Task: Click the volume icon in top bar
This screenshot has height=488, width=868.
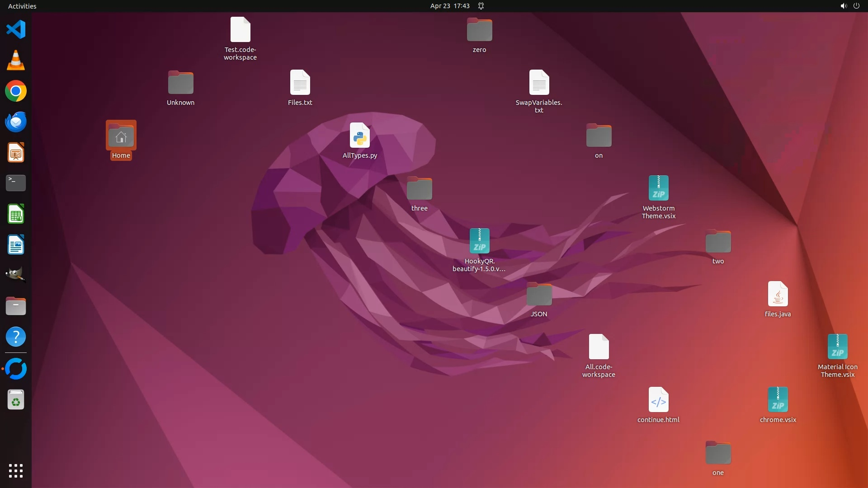Action: [843, 6]
